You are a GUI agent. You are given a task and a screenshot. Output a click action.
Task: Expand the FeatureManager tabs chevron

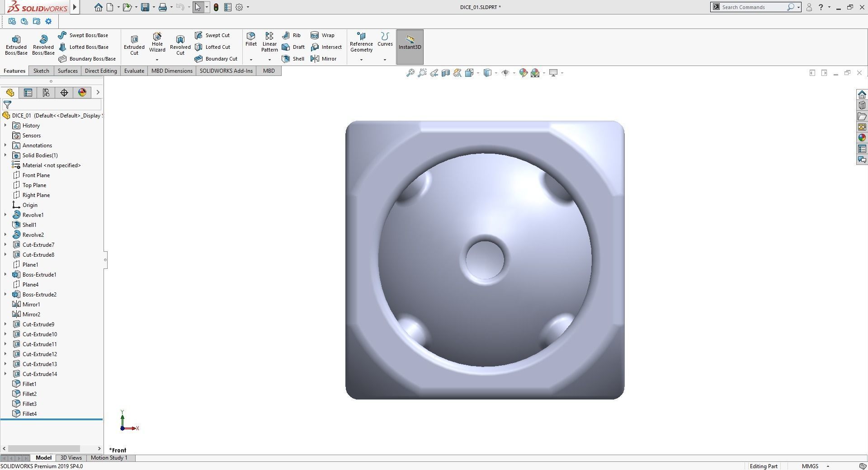click(x=98, y=93)
